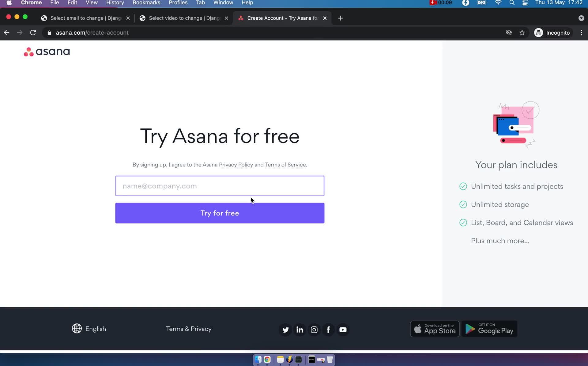Open the File menu

point(55,3)
